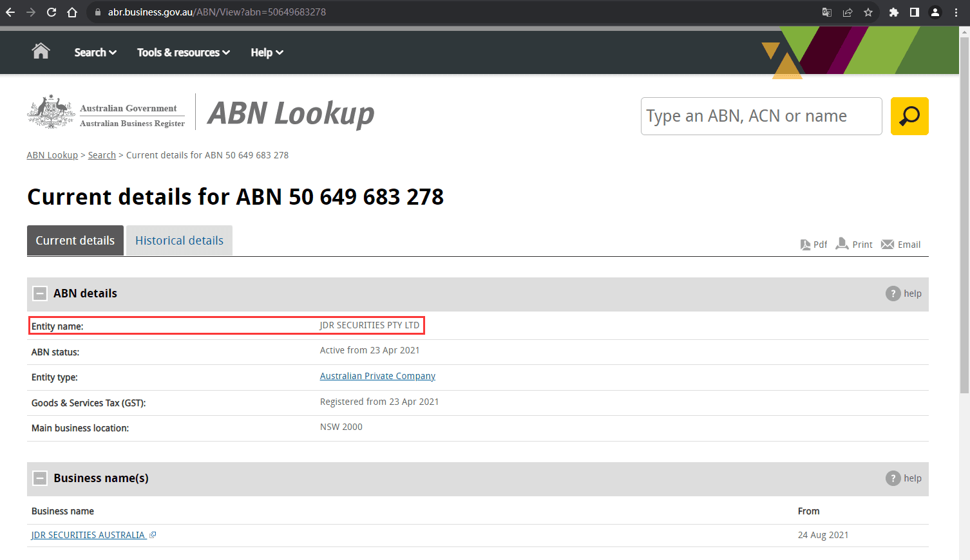Select the 24 Aug 2021 date
The height and width of the screenshot is (560, 970).
pyautogui.click(x=823, y=535)
